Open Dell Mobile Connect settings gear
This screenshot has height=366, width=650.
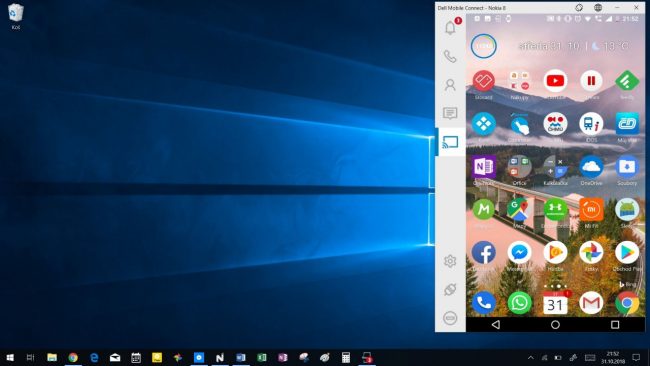coord(450,261)
